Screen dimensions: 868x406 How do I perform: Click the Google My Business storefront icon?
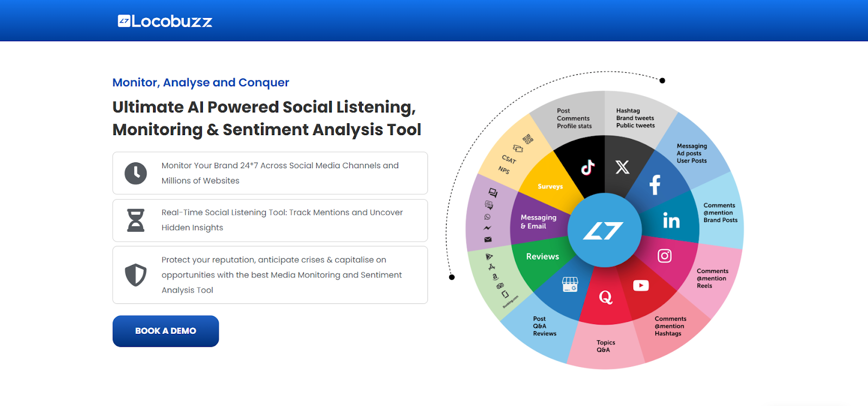(570, 284)
